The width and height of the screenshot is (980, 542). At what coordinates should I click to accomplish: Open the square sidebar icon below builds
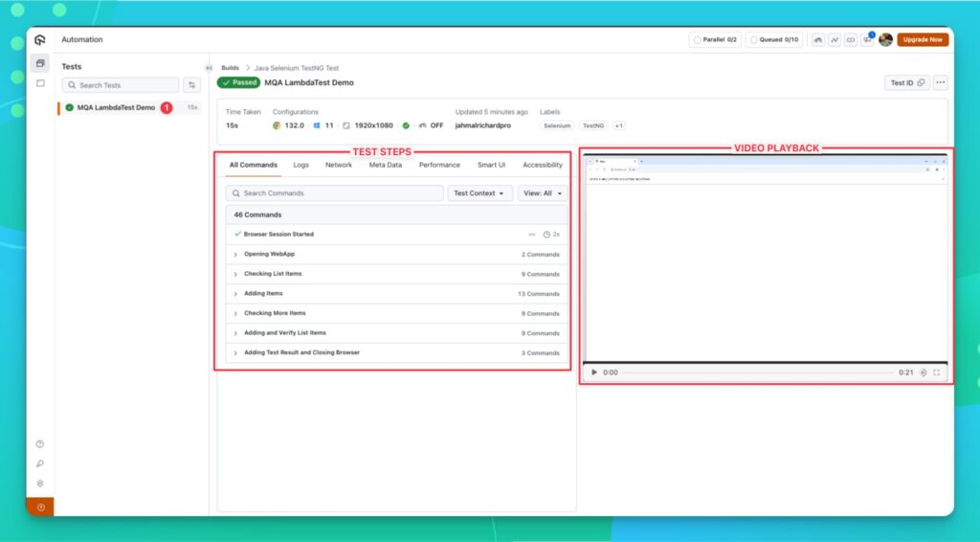coord(40,83)
